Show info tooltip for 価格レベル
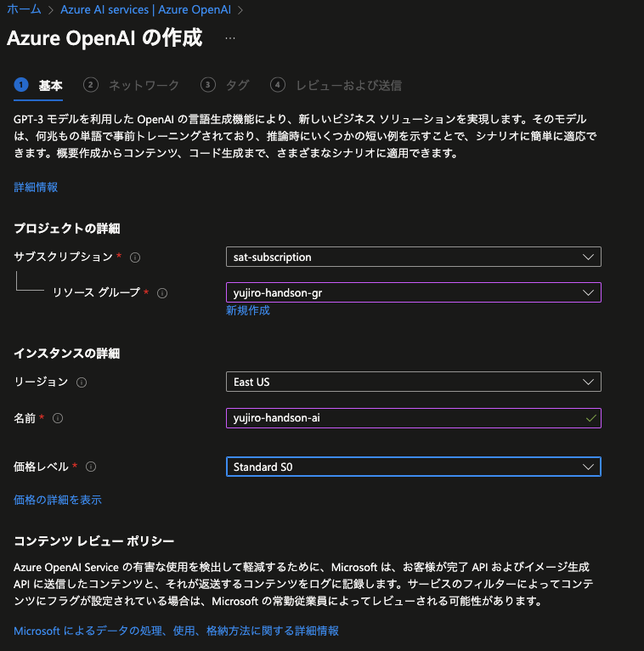This screenshot has width=644, height=651. 91,467
